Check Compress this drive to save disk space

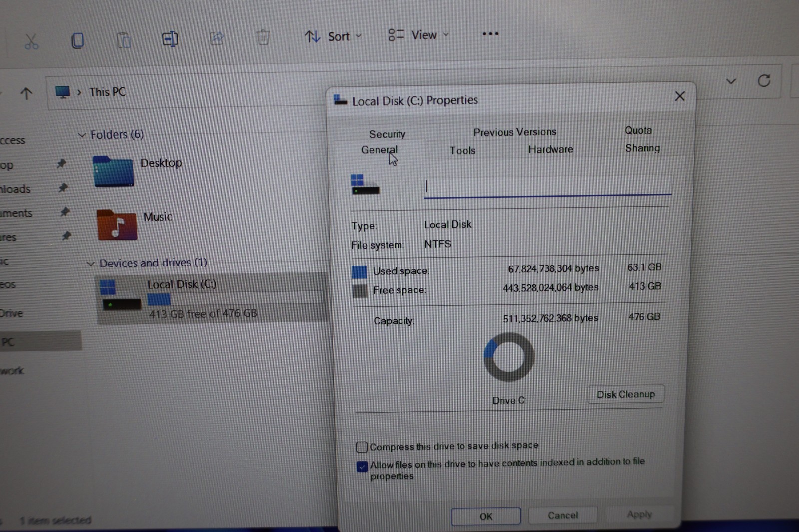pos(362,447)
